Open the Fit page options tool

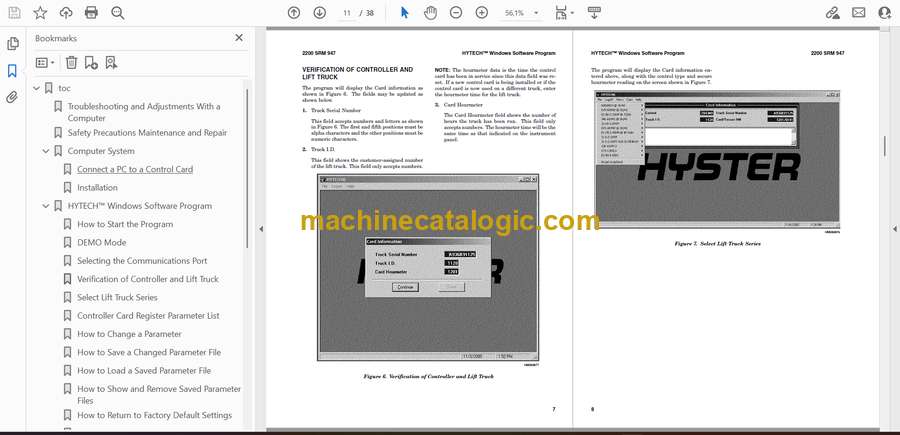pyautogui.click(x=564, y=13)
